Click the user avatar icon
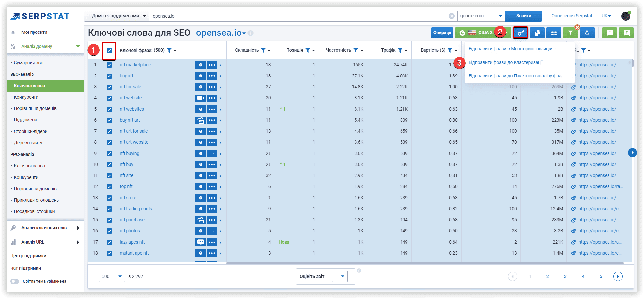Screen dimensions: 644x299 tap(626, 16)
